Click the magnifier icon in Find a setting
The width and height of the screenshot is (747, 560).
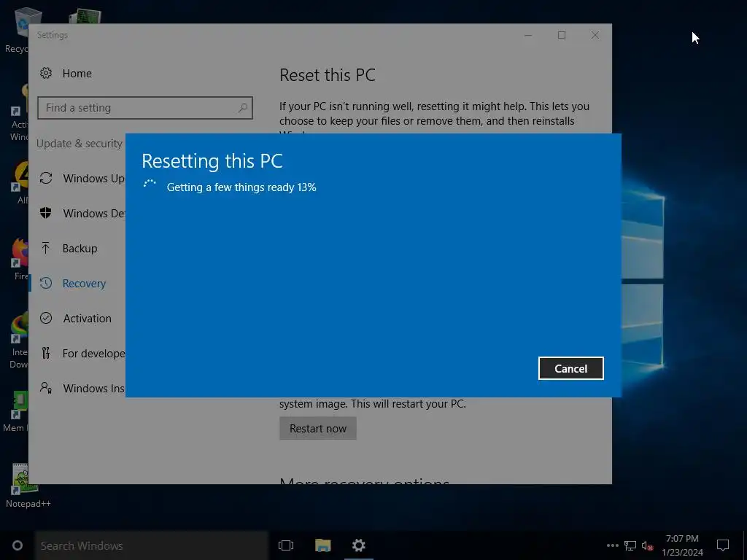point(242,108)
